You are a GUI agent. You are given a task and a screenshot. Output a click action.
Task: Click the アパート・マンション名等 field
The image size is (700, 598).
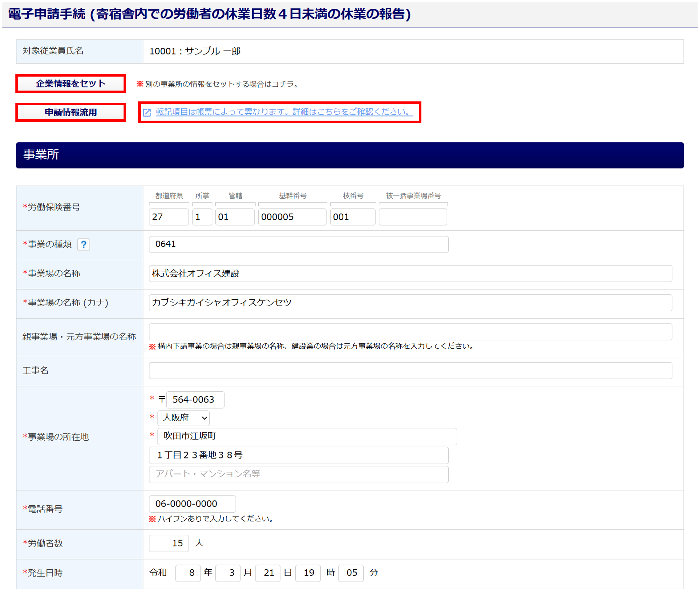(298, 474)
